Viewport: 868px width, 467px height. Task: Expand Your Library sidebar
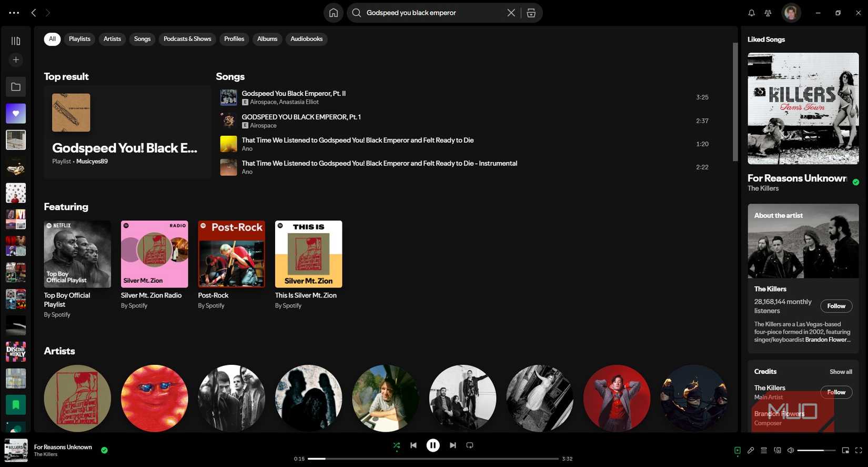(16, 41)
